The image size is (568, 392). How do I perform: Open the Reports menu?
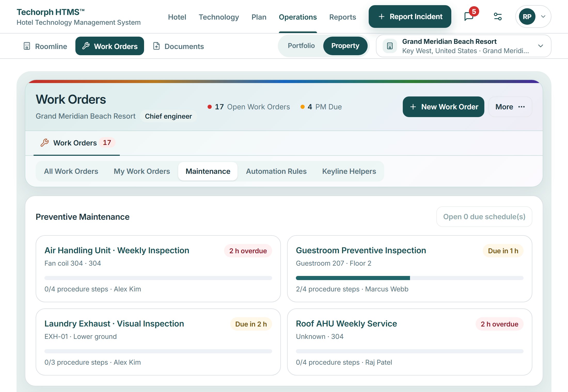pyautogui.click(x=343, y=17)
